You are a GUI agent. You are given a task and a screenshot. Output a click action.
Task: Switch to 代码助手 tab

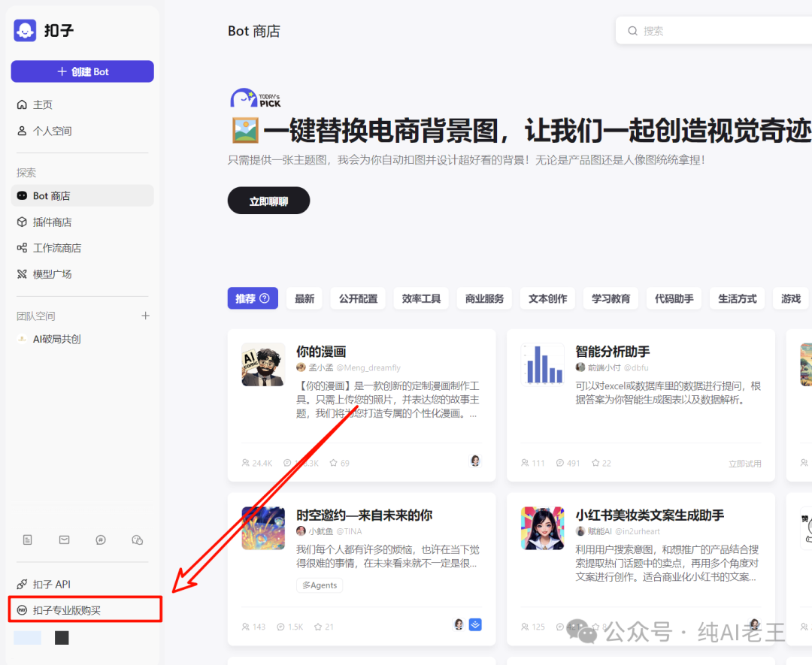(x=674, y=298)
